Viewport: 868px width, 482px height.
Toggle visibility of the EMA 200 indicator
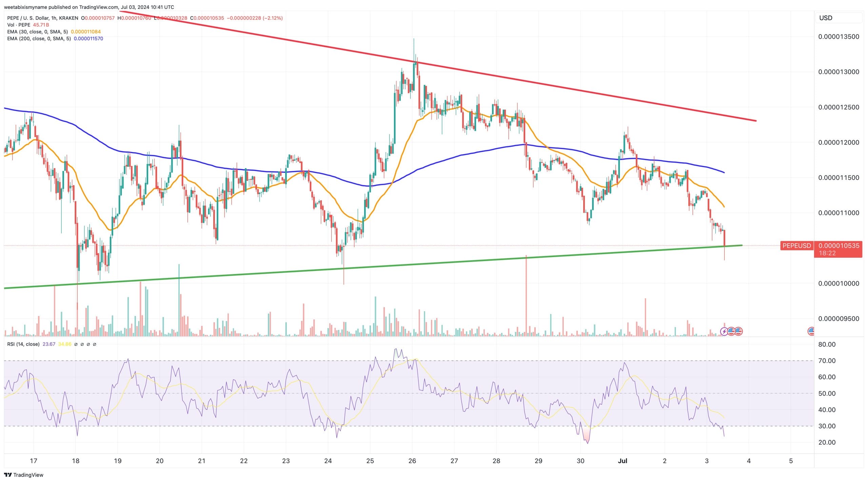pyautogui.click(x=38, y=39)
